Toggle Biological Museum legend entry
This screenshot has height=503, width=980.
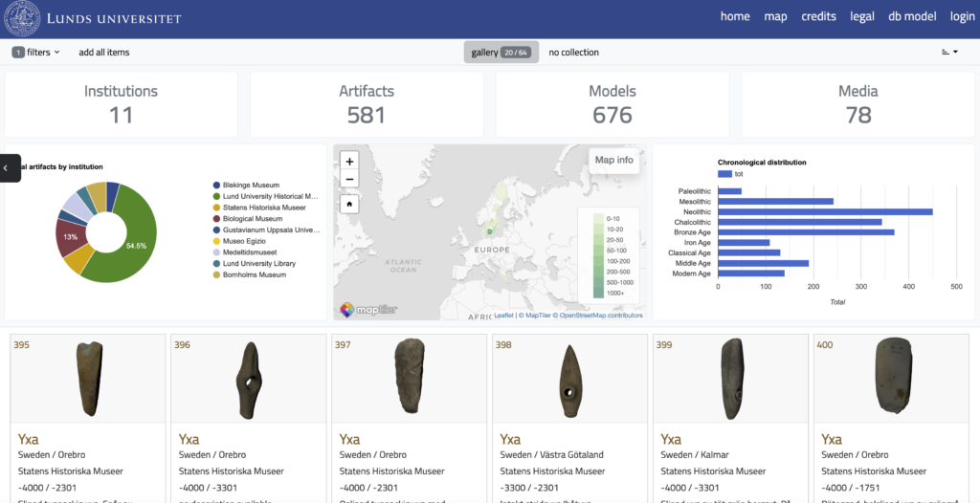coord(248,219)
